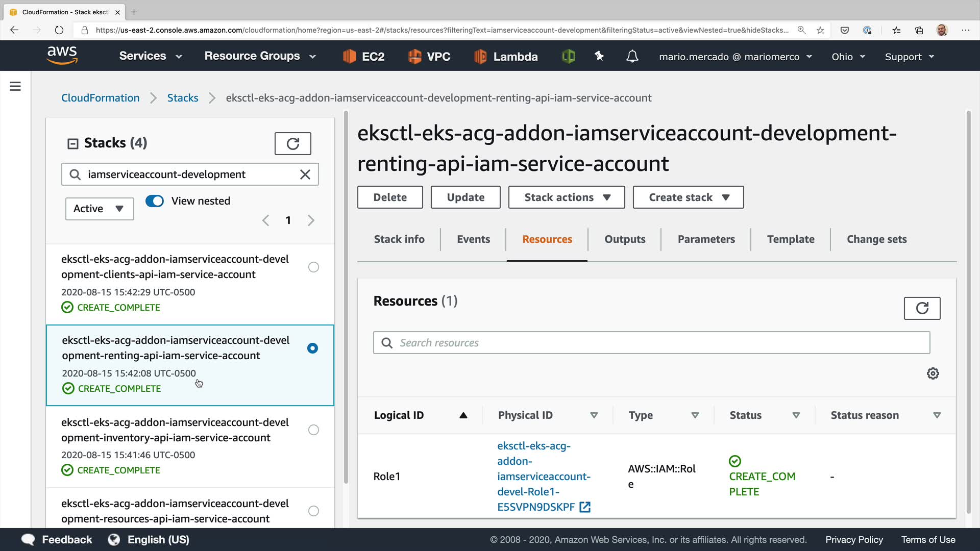The image size is (980, 551).
Task: Refresh the Stacks list
Action: (x=292, y=143)
